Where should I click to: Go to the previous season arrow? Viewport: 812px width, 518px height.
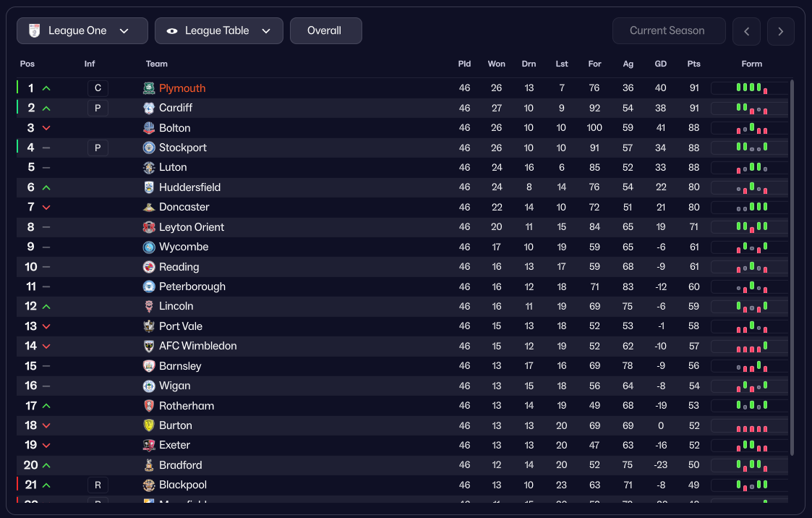[x=746, y=31]
